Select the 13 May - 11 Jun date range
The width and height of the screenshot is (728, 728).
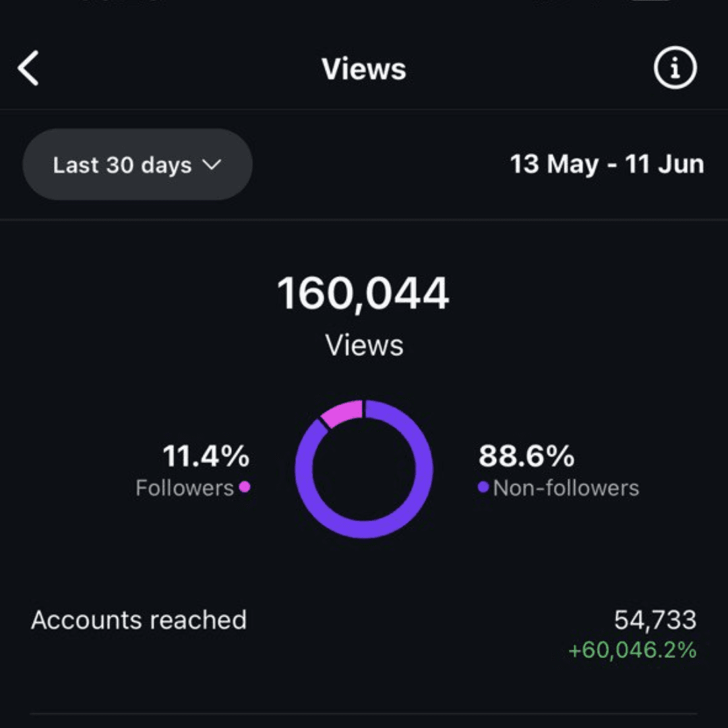pyautogui.click(x=607, y=164)
